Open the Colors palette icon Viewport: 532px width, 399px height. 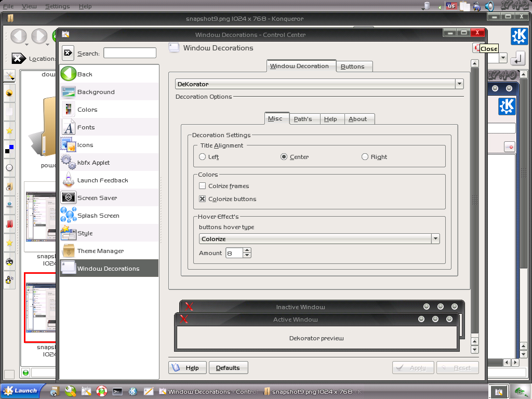tap(68, 110)
